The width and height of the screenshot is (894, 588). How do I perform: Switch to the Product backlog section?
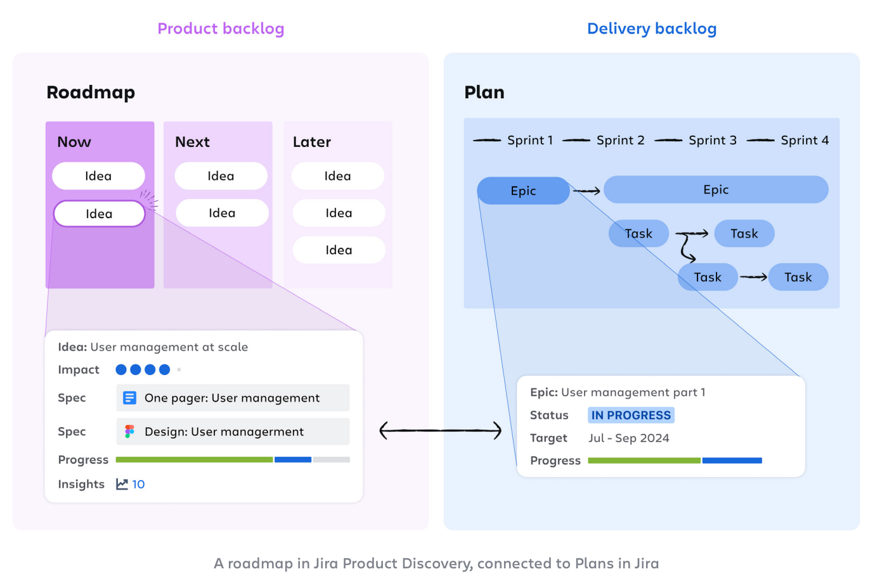point(221,28)
